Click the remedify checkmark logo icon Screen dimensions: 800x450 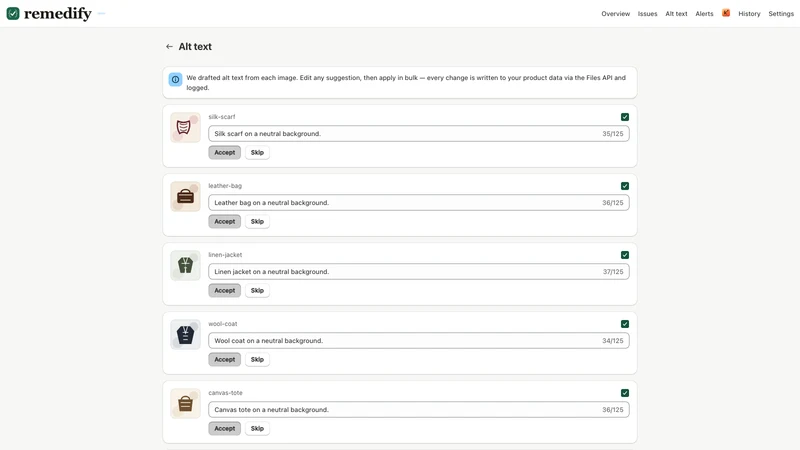click(x=13, y=13)
